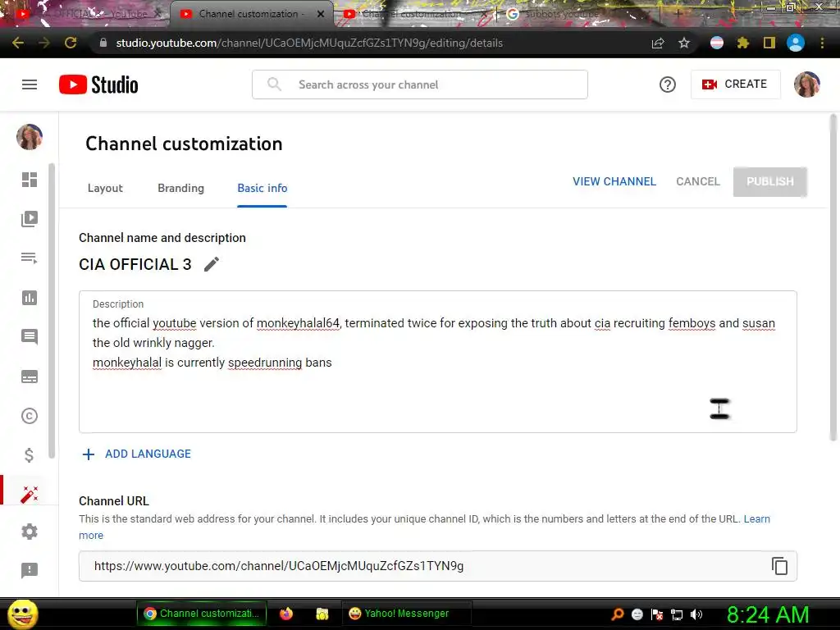Click the taskbar search magnifier icon
Viewport: 840px width, 630px height.
pos(617,614)
